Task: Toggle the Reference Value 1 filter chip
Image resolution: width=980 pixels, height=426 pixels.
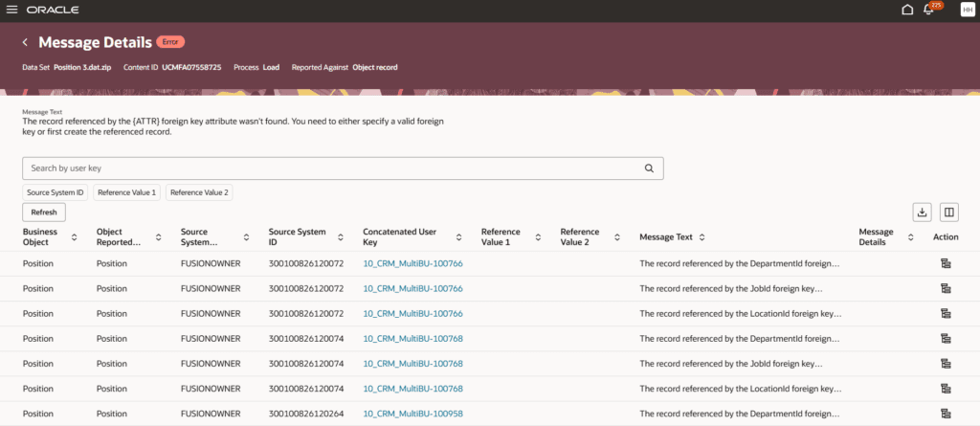Action: 126,192
